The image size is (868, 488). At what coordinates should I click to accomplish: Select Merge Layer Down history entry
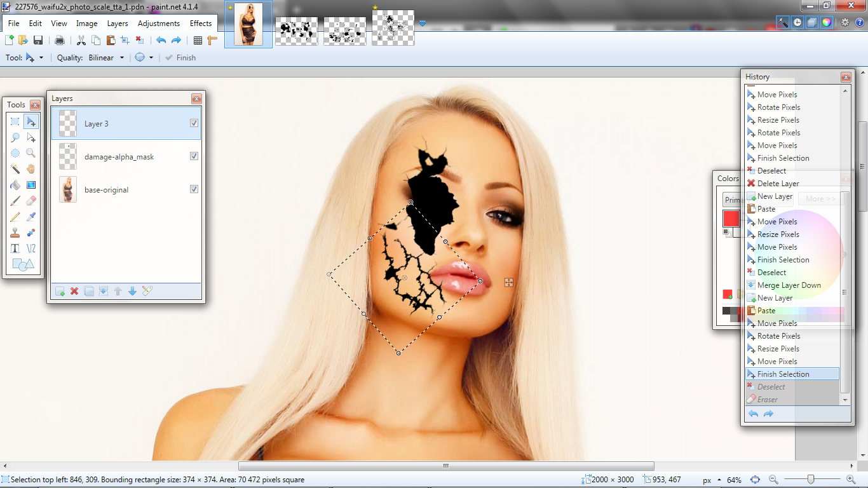click(x=789, y=285)
